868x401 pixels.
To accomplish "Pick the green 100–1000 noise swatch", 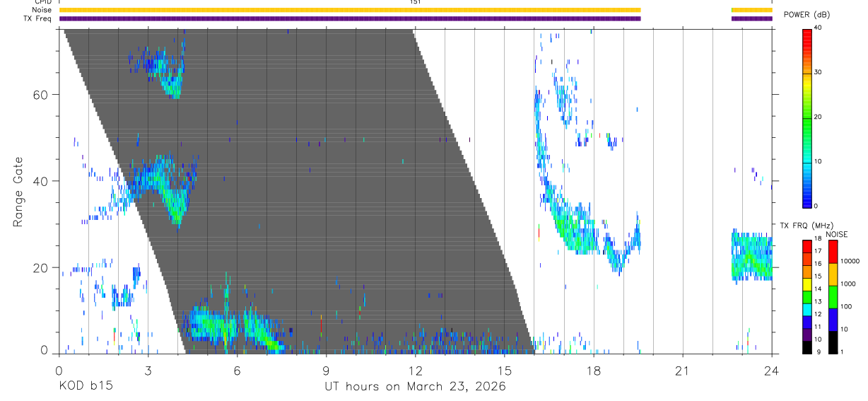I will pos(832,296).
